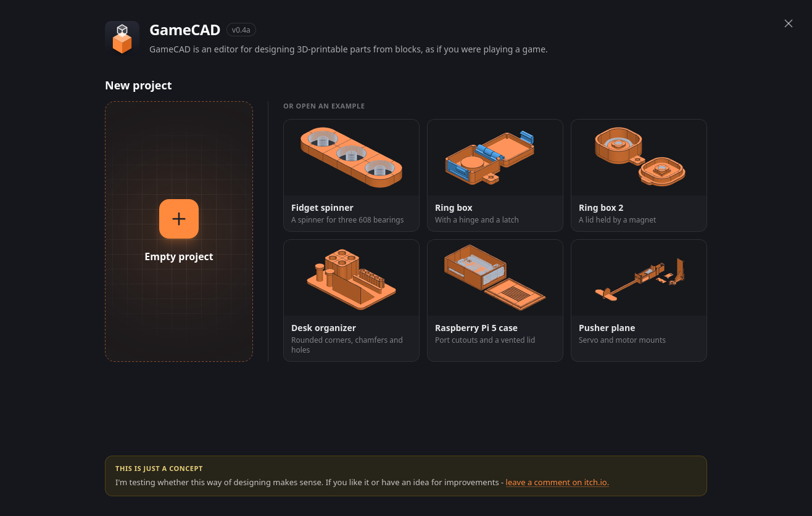
Task: Click the Ring box title label
Action: point(454,208)
